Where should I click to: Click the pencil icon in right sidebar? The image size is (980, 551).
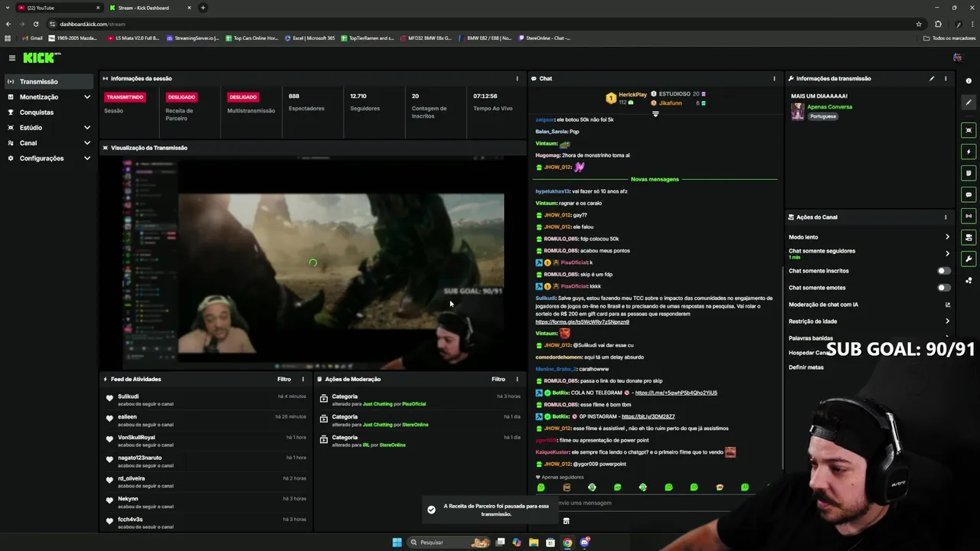coord(969,102)
